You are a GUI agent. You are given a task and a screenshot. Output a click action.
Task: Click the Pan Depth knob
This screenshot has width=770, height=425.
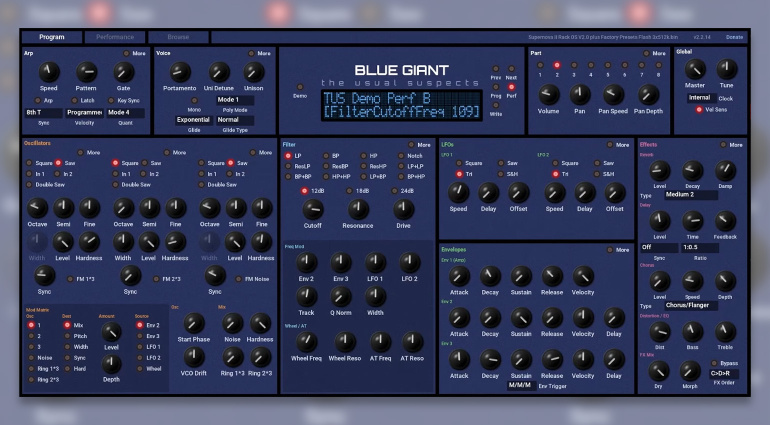648,95
